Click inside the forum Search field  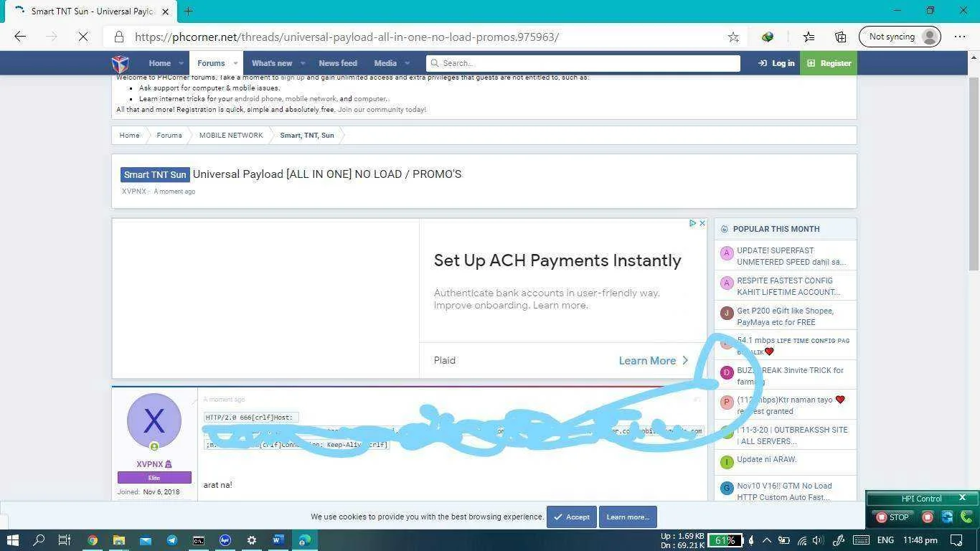coord(583,63)
